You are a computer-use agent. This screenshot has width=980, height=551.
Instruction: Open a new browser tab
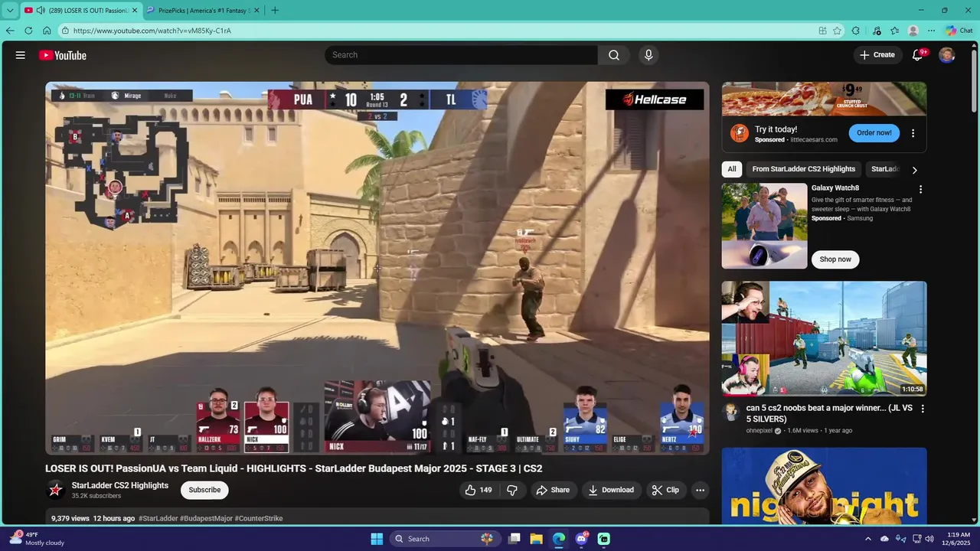point(275,10)
